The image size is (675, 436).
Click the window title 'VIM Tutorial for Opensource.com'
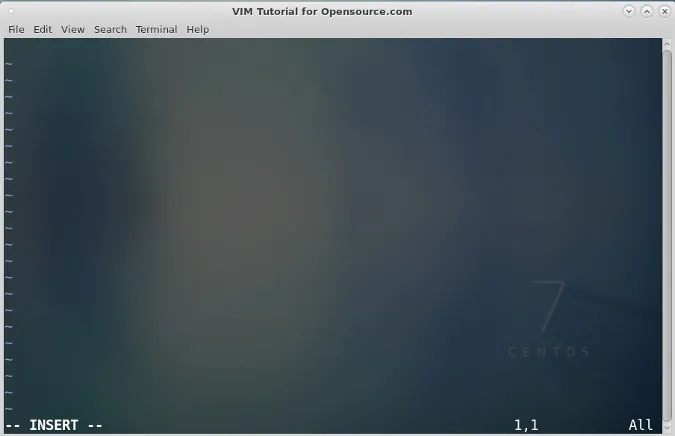(315, 11)
